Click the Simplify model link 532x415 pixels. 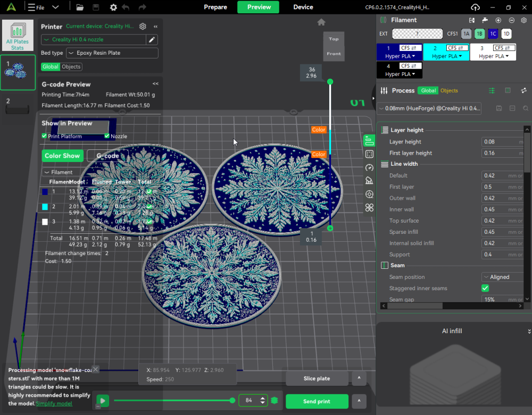pos(54,403)
